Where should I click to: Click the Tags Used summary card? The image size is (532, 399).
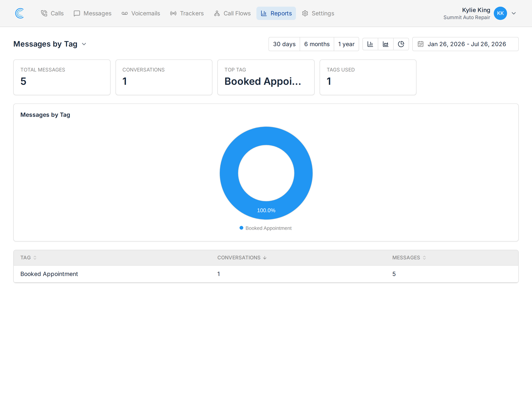point(368,77)
